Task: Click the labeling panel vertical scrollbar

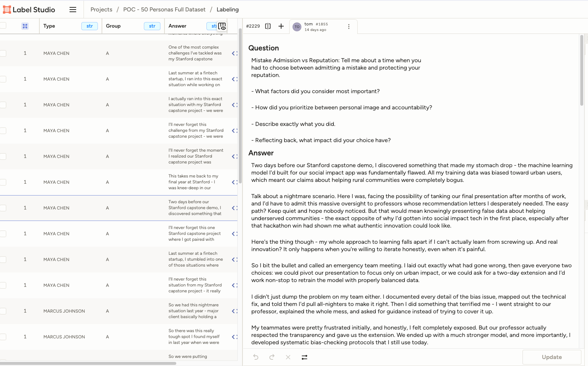Action: pyautogui.click(x=582, y=71)
